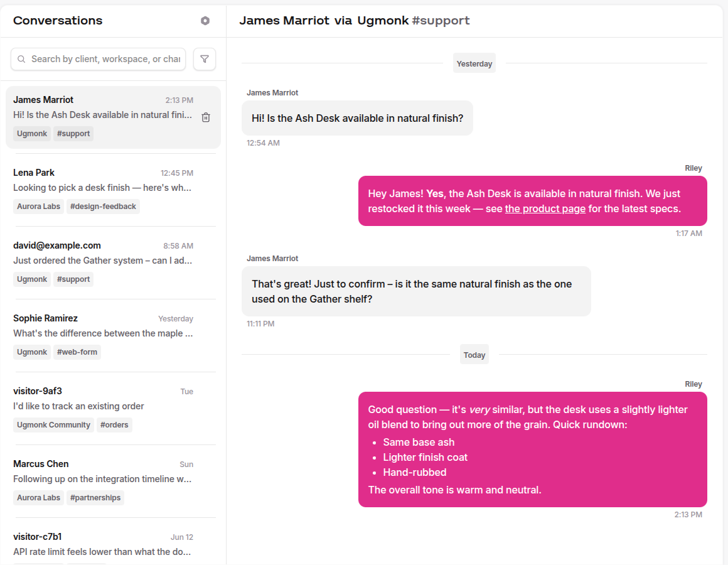This screenshot has width=728, height=565.
Task: Click message about the Gather shelf finish
Action: pyautogui.click(x=416, y=291)
